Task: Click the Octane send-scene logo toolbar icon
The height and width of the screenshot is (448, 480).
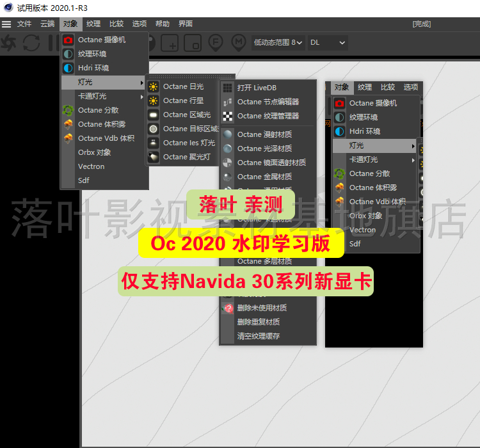Action: (x=8, y=43)
